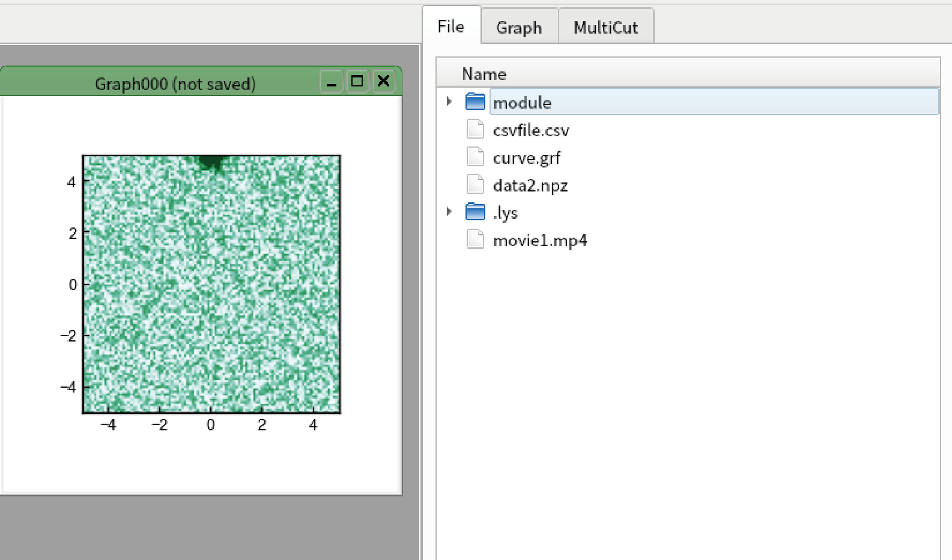Click the curve.grf file icon
This screenshot has height=560, width=952.
coord(475,157)
